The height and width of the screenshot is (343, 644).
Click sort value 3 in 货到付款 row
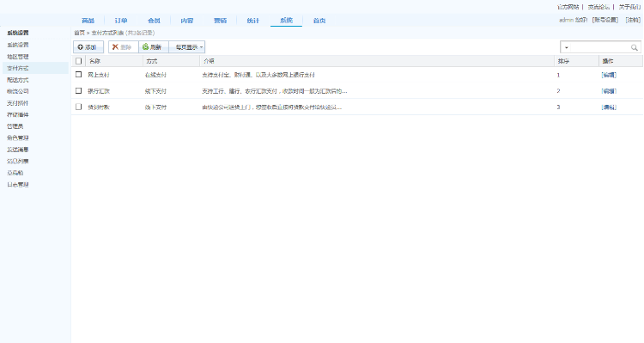[x=558, y=107]
